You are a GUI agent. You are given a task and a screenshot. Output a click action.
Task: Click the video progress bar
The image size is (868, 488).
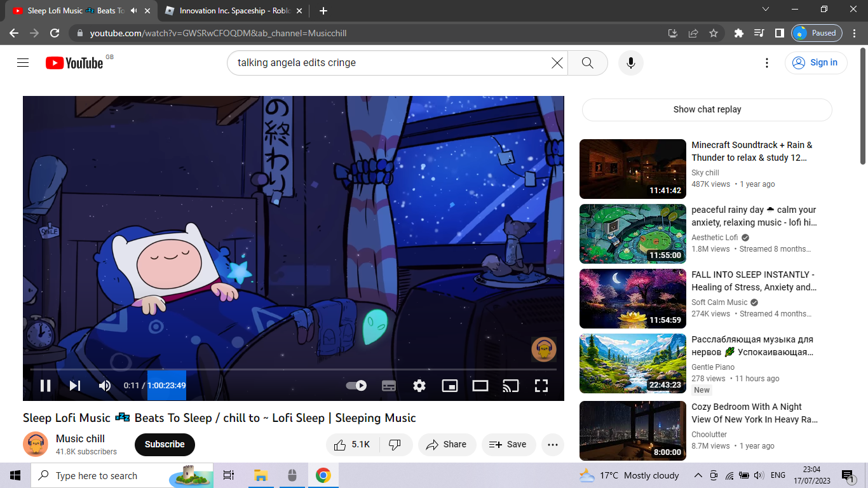(x=294, y=369)
